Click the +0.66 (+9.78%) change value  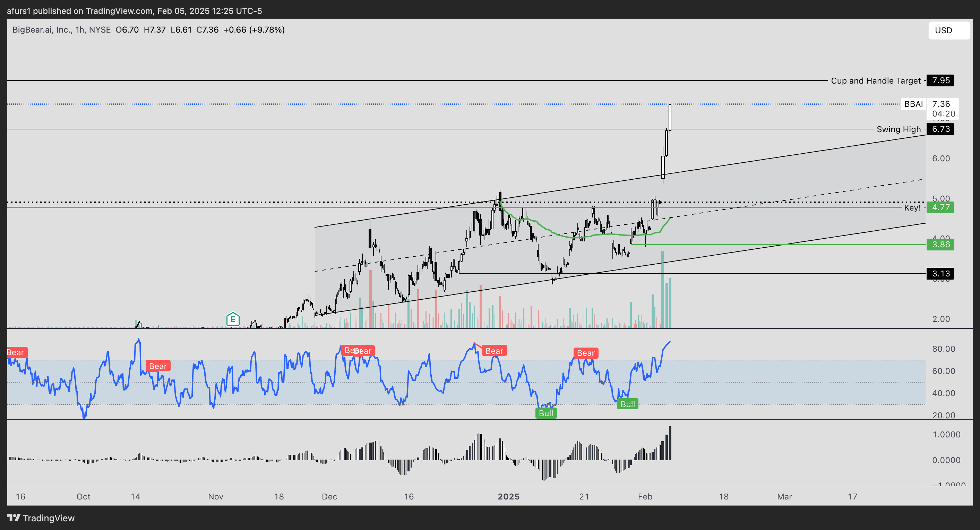[x=254, y=30]
